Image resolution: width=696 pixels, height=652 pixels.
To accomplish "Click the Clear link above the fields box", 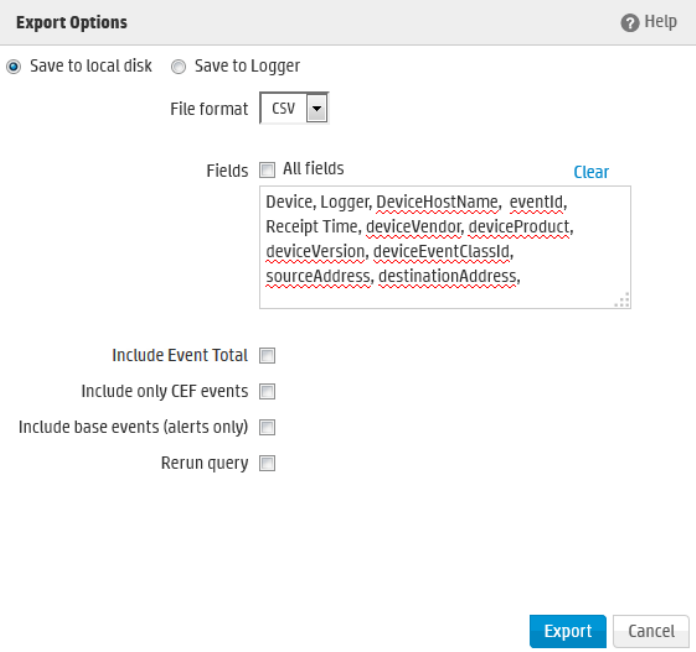I will (591, 172).
